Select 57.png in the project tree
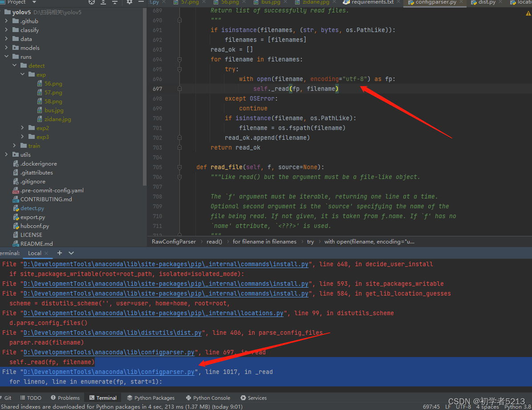The height and width of the screenshot is (410, 532). coord(53,92)
